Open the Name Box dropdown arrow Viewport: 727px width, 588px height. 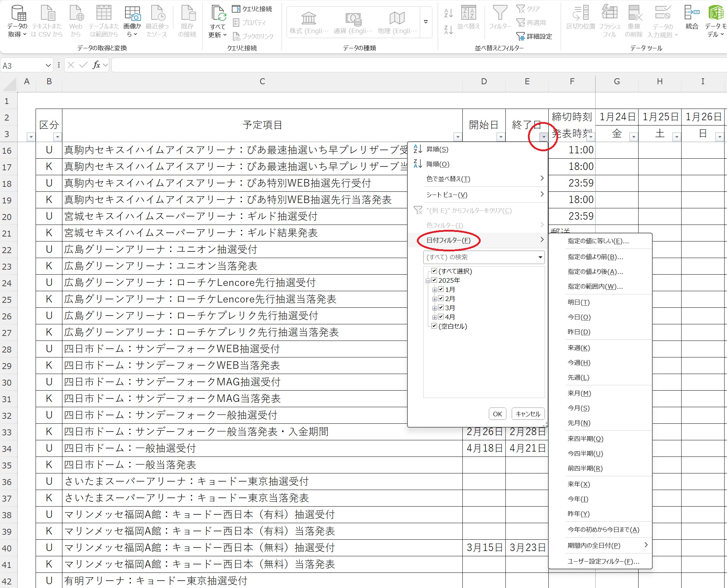[48, 66]
